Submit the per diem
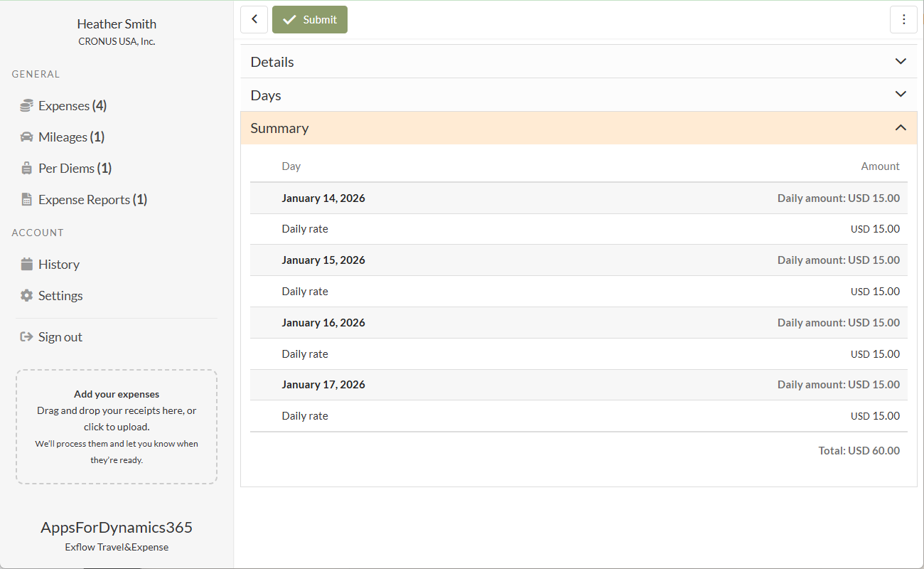 (310, 20)
